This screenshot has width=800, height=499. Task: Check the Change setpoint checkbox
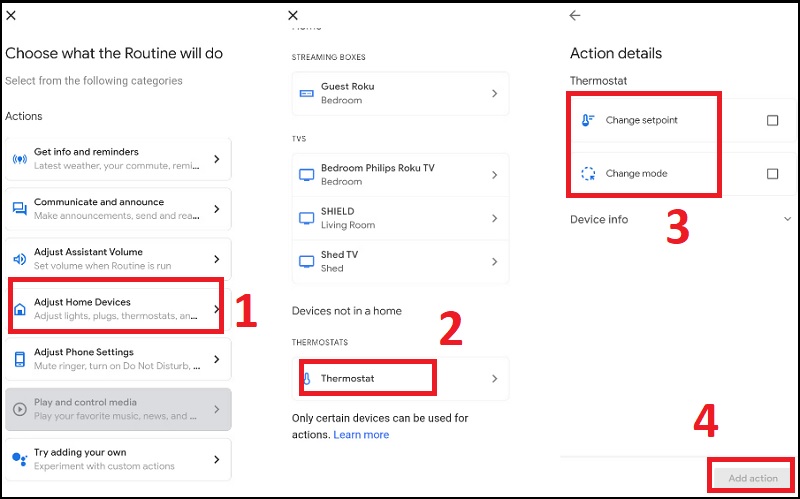pos(772,120)
